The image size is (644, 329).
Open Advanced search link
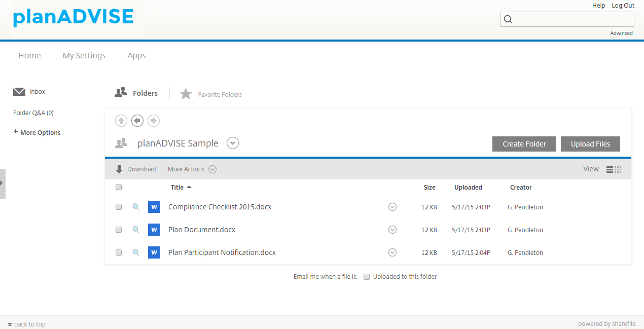pos(621,33)
